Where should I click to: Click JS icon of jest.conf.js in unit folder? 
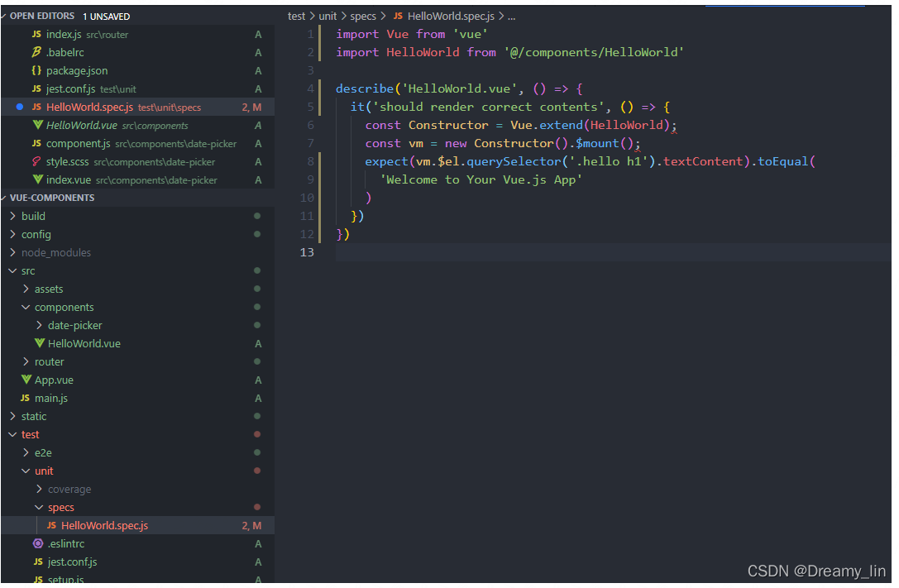coord(38,562)
